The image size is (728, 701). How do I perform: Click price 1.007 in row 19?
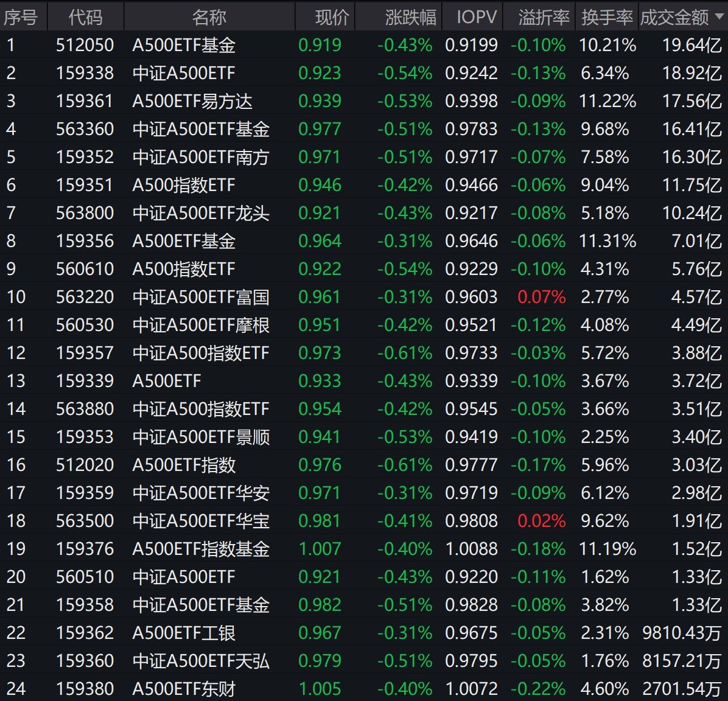click(320, 549)
